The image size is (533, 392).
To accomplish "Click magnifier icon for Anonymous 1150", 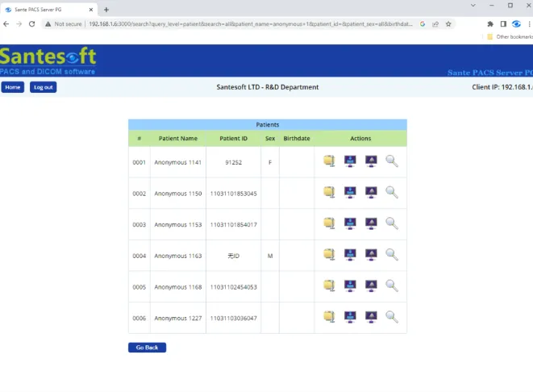I will click(392, 192).
